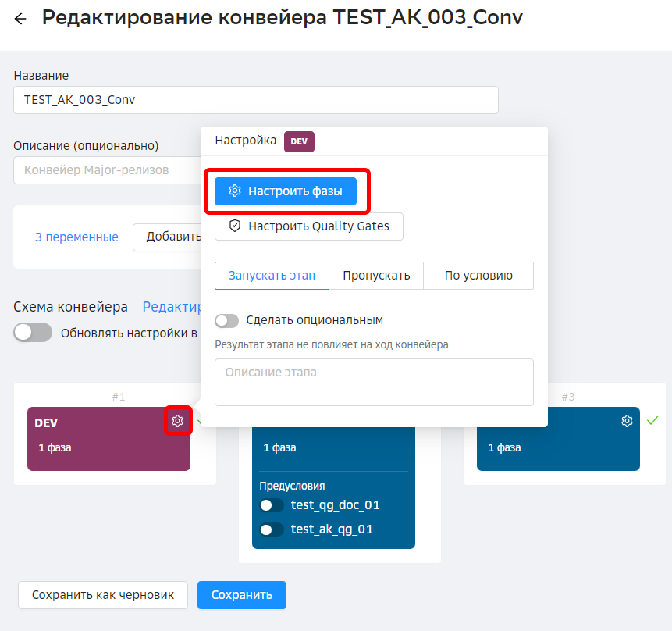Open settings gear on DEV stage
The width and height of the screenshot is (672, 631).
(178, 422)
